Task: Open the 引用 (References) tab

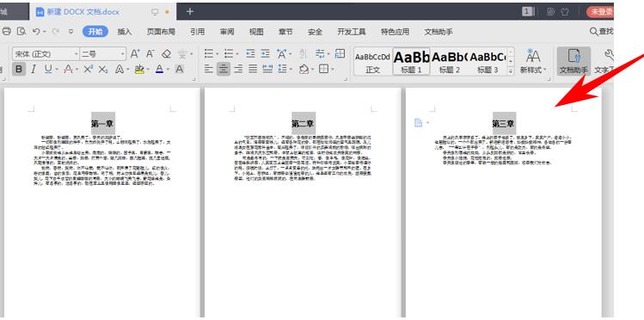Action: (197, 32)
